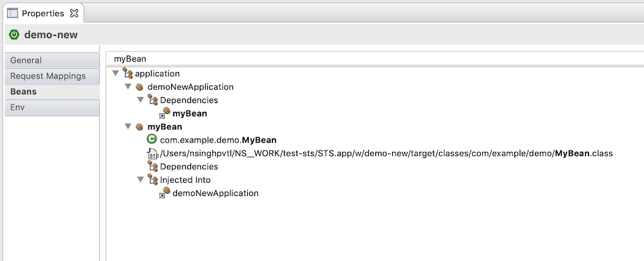Select the Properties view tab
Screen dimensions: 644x261
click(x=43, y=13)
